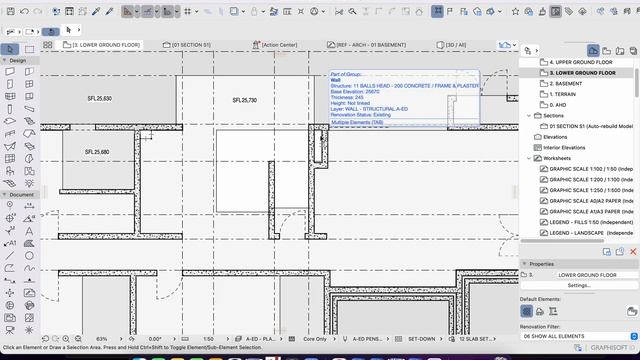Toggle the third snap points button

coord(167,11)
